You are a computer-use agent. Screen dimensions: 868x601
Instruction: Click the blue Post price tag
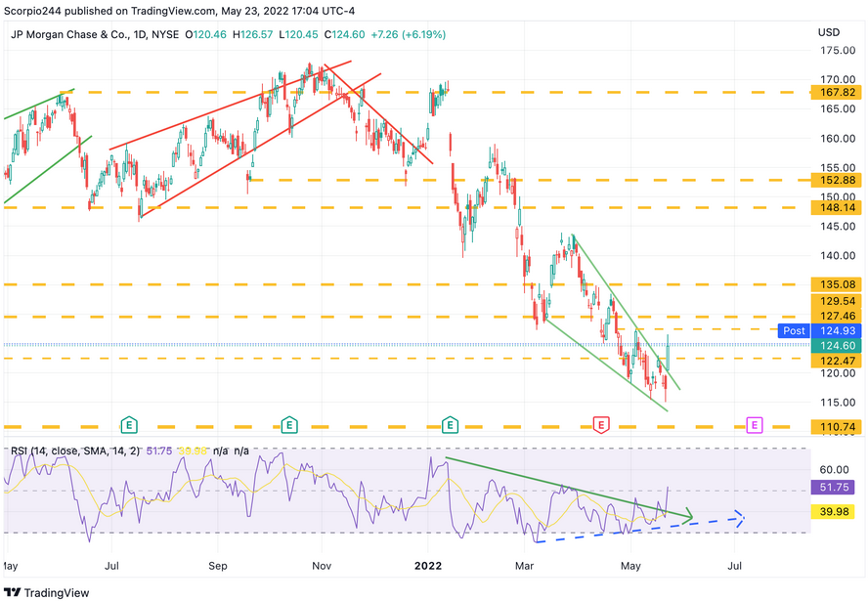794,330
